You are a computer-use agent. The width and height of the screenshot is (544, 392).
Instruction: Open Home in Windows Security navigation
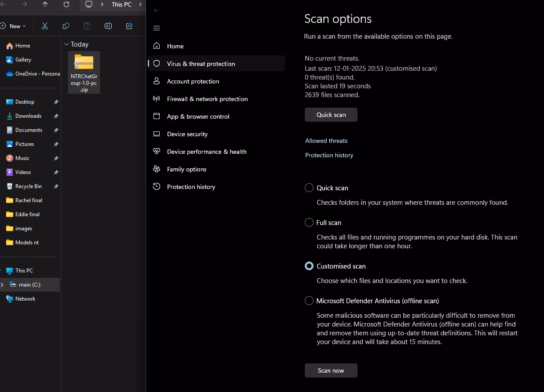pos(216,46)
